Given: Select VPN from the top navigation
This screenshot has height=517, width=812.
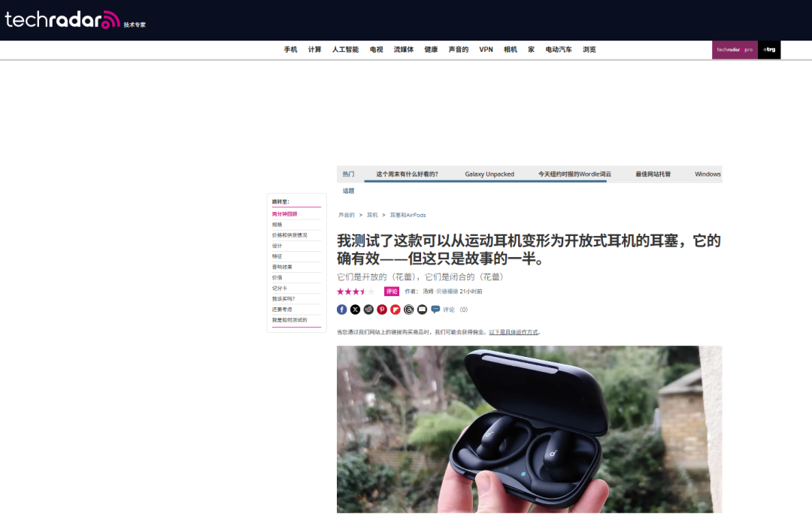Looking at the screenshot, I should pyautogui.click(x=485, y=49).
